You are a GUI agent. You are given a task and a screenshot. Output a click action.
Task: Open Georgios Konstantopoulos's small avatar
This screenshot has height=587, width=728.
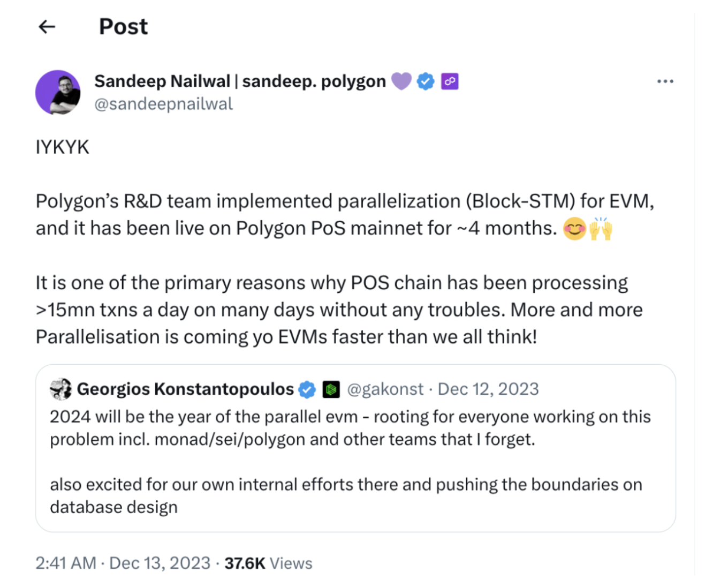click(60, 389)
